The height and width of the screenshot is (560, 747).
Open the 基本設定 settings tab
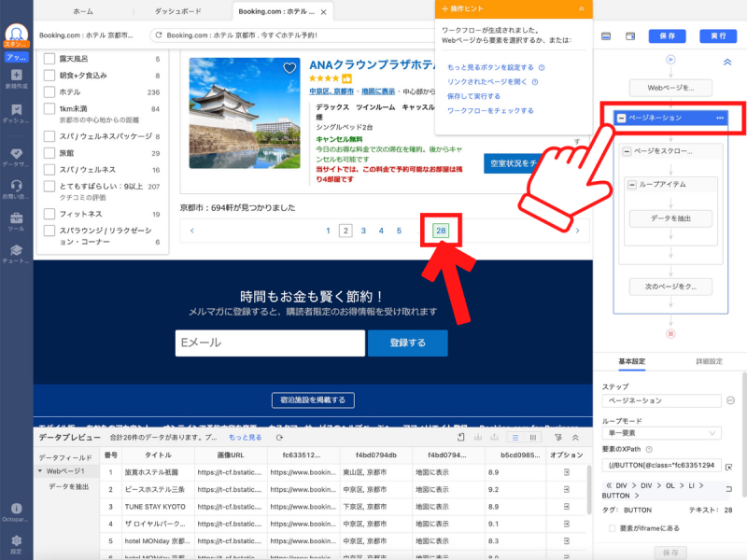click(632, 361)
